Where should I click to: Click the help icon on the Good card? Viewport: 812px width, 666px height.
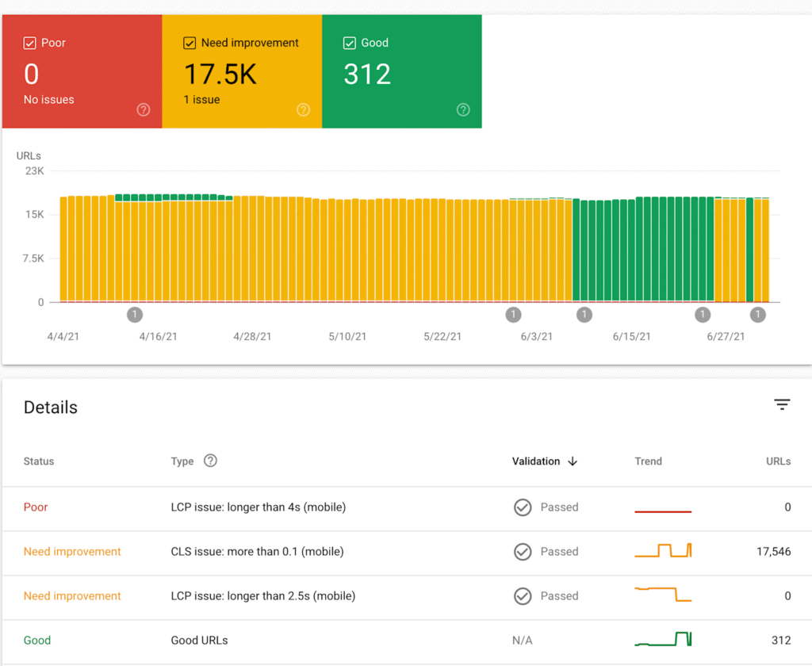coord(463,110)
